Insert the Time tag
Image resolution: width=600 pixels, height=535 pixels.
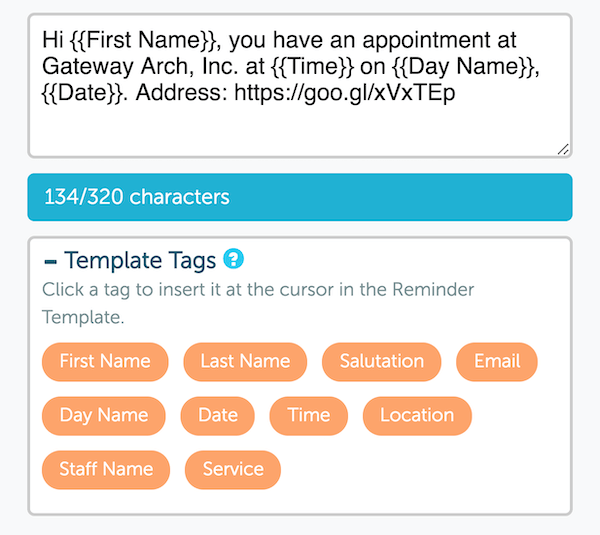308,415
